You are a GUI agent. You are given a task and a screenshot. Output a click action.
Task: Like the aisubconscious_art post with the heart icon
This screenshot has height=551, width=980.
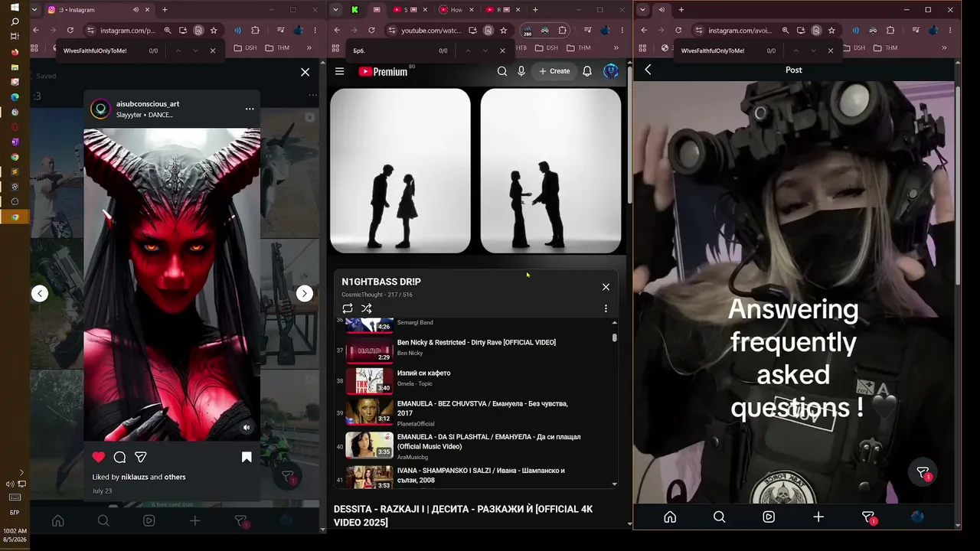[99, 457]
